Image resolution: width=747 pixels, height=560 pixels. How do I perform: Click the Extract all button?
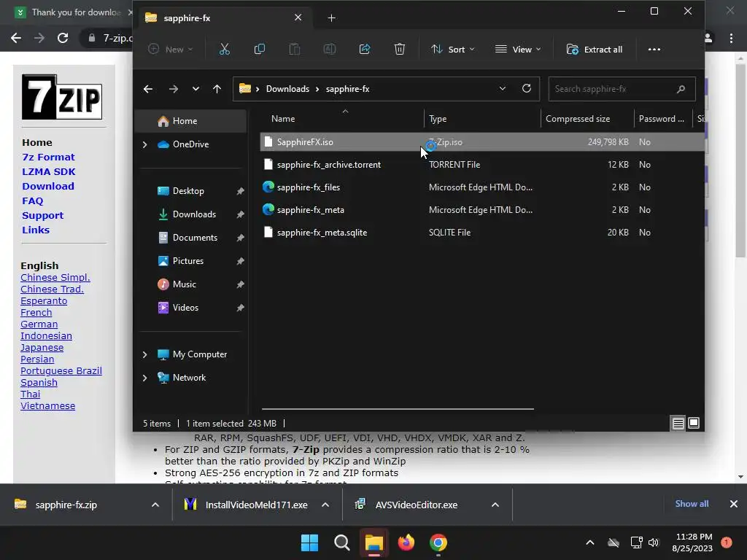[594, 49]
